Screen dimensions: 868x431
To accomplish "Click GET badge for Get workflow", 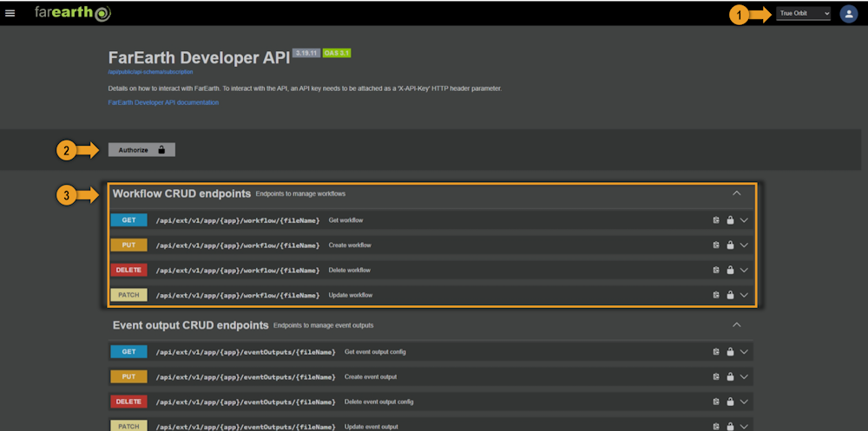I will (129, 220).
